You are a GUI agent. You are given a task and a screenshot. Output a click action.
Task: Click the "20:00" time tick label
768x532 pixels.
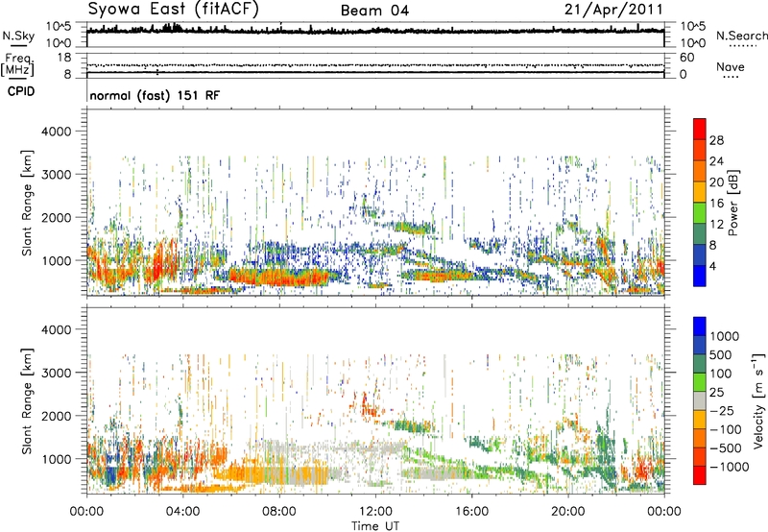568,512
